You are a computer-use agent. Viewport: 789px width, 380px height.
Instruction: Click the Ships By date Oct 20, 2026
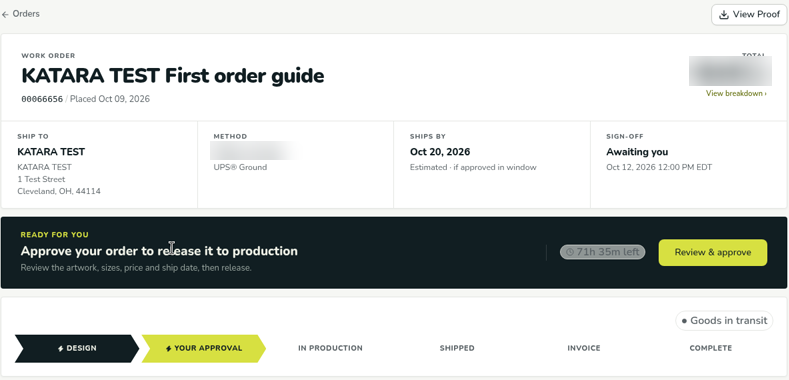tap(440, 151)
